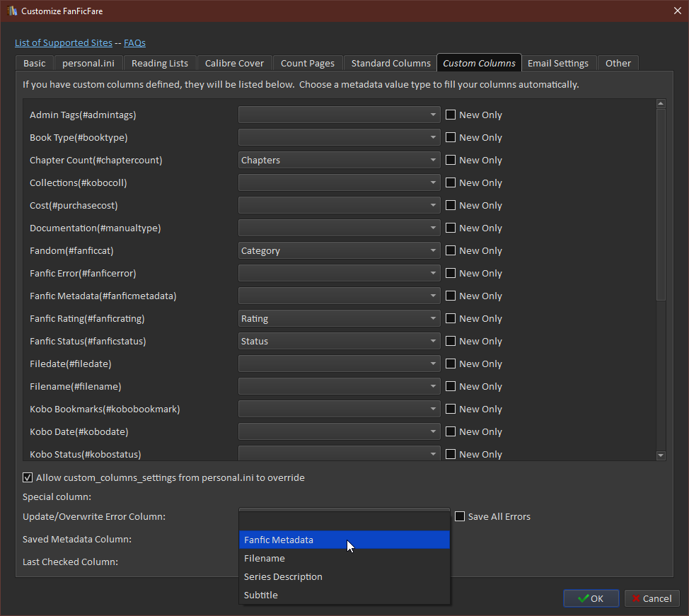
Task: Click Cancel button with red X
Action: (652, 598)
